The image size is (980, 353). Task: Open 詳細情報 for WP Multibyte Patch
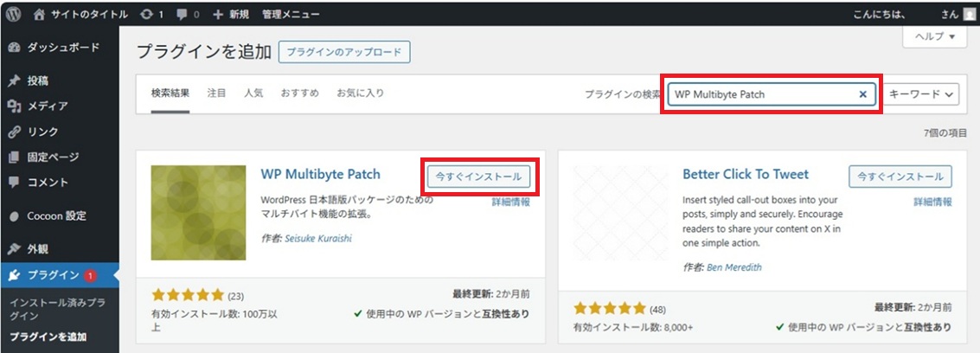(x=510, y=202)
